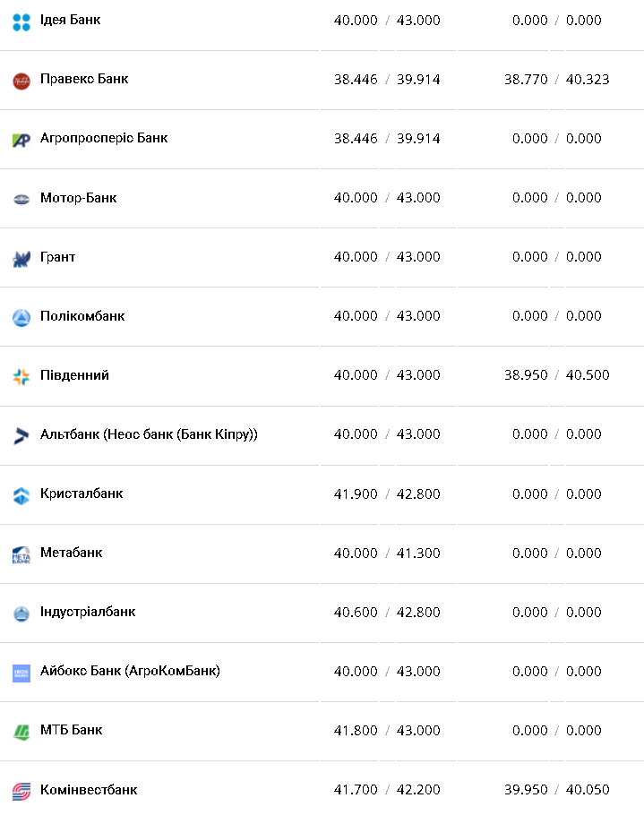The height and width of the screenshot is (815, 644).
Task: Click the Південний bank logo icon
Action: [x=21, y=377]
